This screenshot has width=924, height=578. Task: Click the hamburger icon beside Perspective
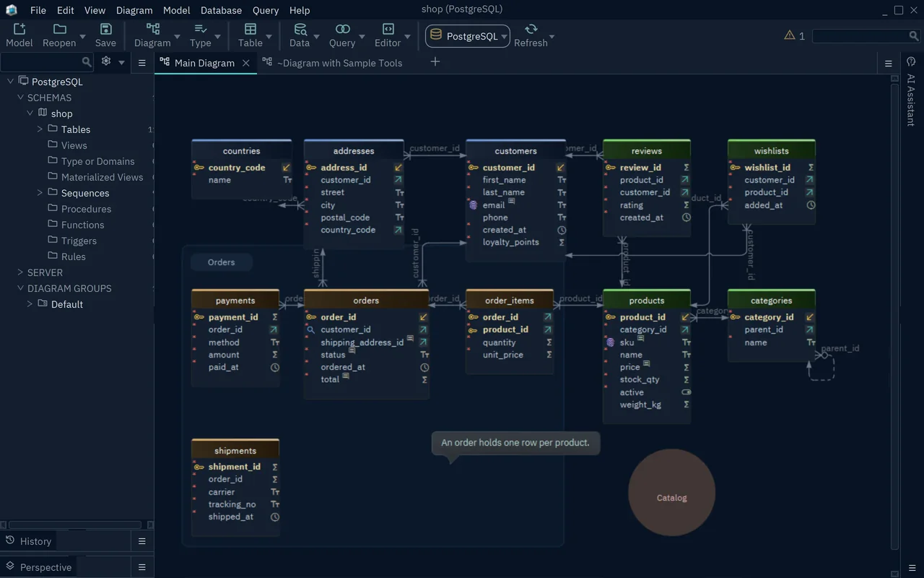[142, 567]
